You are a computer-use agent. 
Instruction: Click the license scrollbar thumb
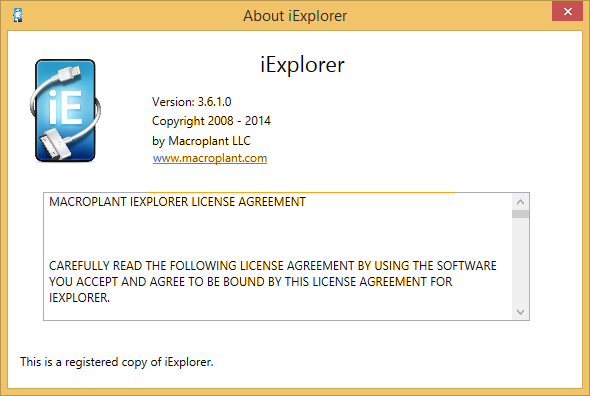pyautogui.click(x=520, y=214)
